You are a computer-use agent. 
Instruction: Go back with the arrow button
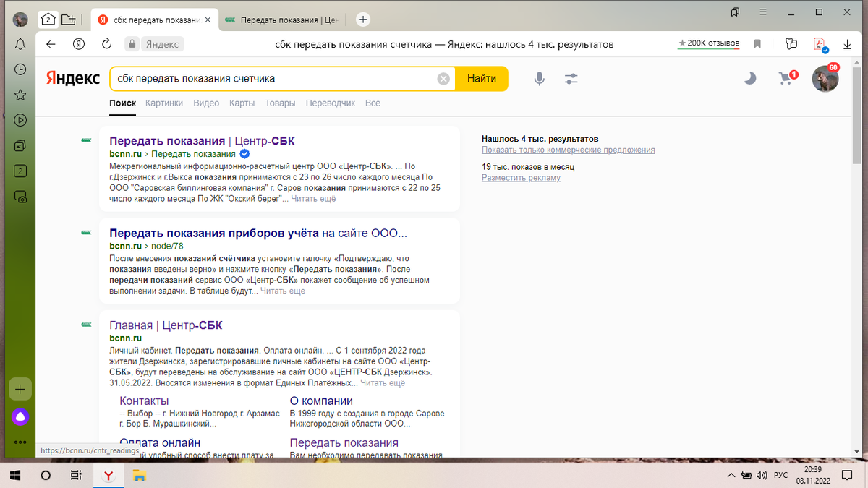pos(51,44)
